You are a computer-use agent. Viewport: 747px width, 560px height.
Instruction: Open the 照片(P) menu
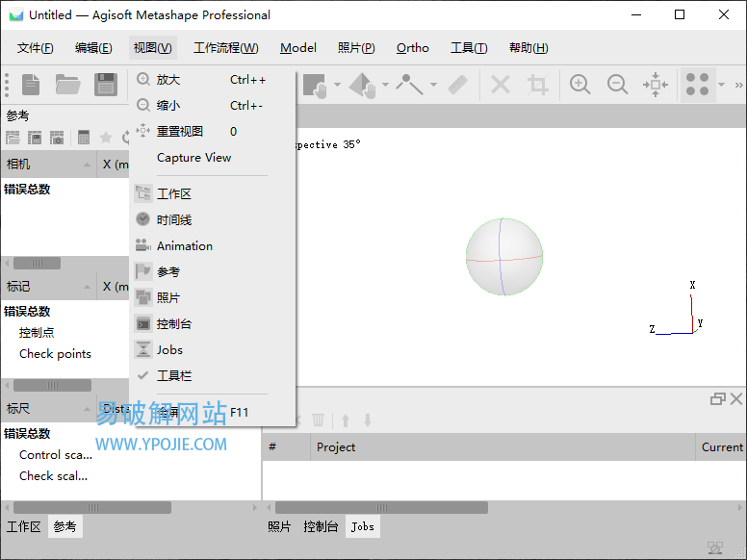point(356,48)
